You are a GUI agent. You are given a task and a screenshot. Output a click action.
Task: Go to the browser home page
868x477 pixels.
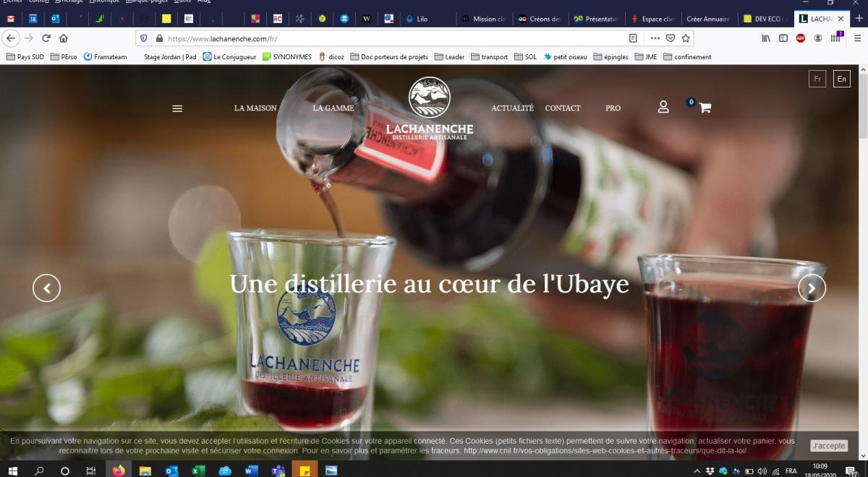pos(64,38)
